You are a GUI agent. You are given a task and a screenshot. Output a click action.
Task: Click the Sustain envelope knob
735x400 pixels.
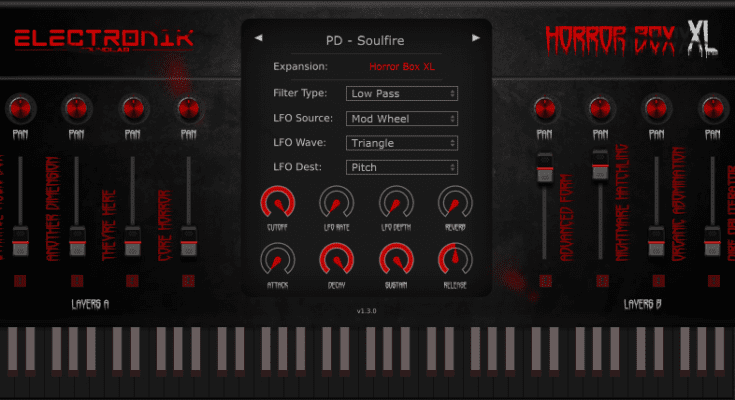[x=396, y=261]
